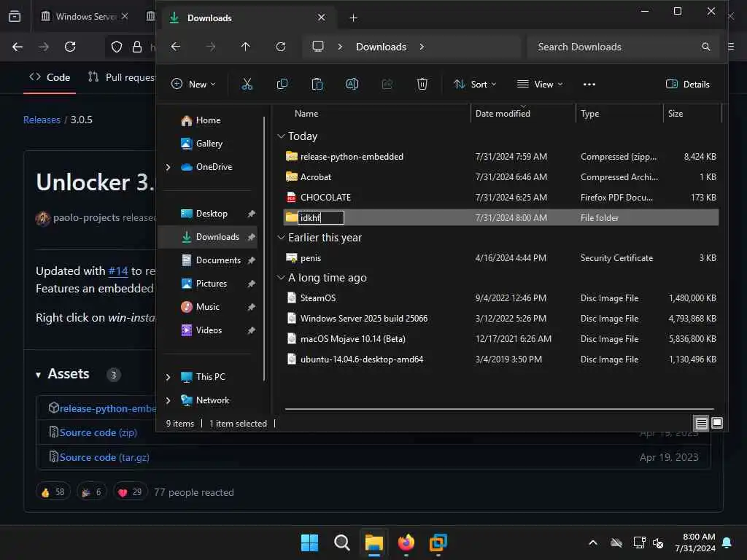Collapse the Assets section on GitHub page
The image size is (747, 560).
coord(38,375)
